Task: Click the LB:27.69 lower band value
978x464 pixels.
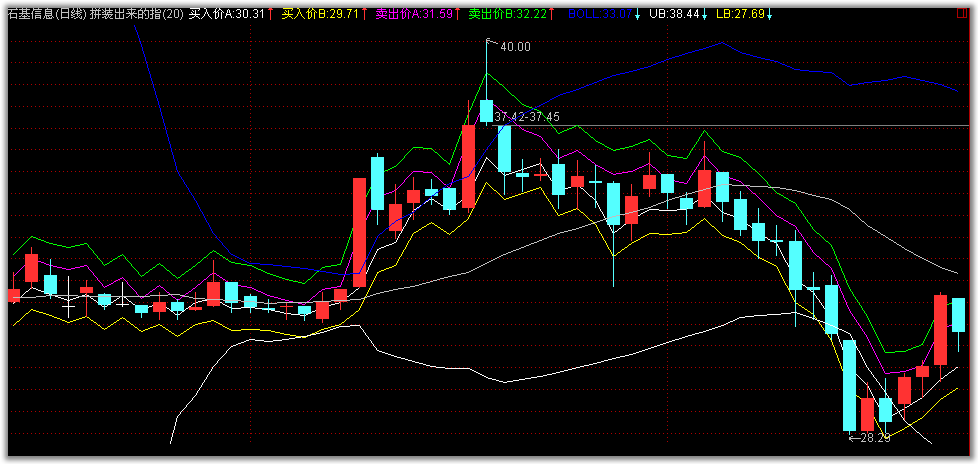Action: coord(739,15)
